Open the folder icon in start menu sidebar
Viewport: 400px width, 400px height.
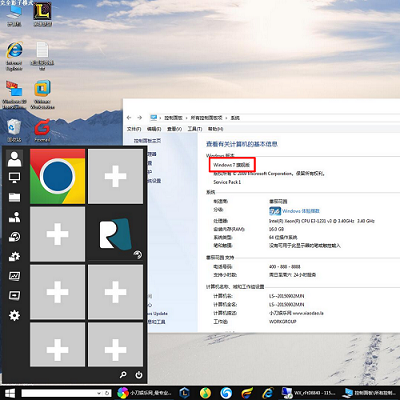click(x=14, y=197)
